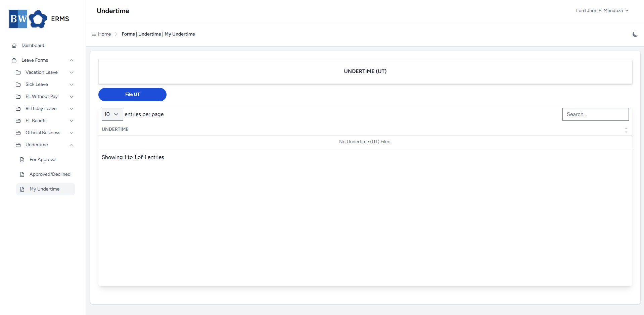Go to Home breadcrumb link
The image size is (644, 315).
104,34
